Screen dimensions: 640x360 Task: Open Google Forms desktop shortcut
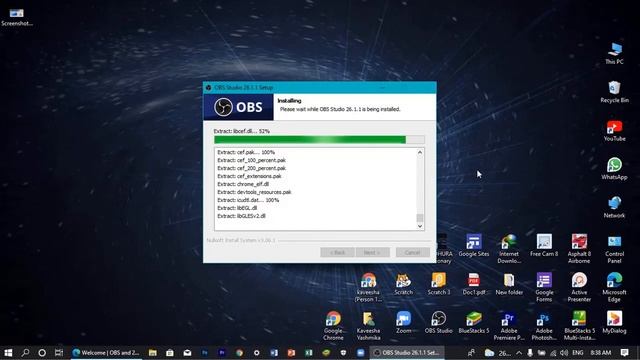click(x=544, y=287)
